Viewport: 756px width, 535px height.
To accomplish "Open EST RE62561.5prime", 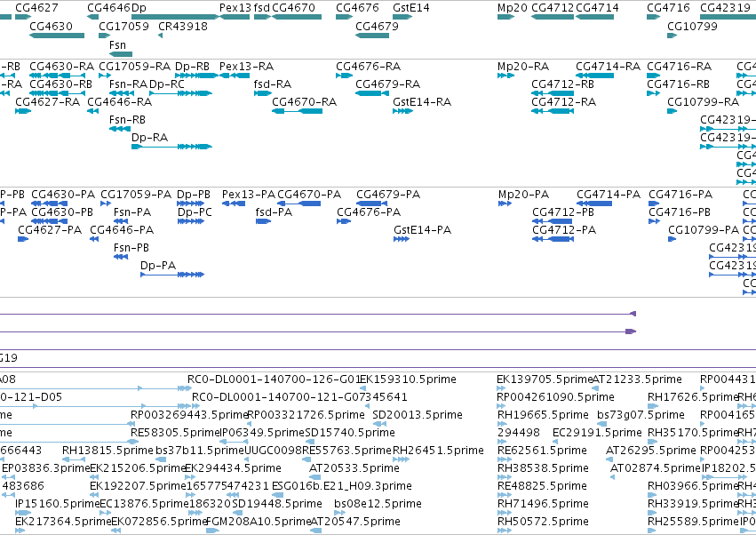I will click(542, 451).
